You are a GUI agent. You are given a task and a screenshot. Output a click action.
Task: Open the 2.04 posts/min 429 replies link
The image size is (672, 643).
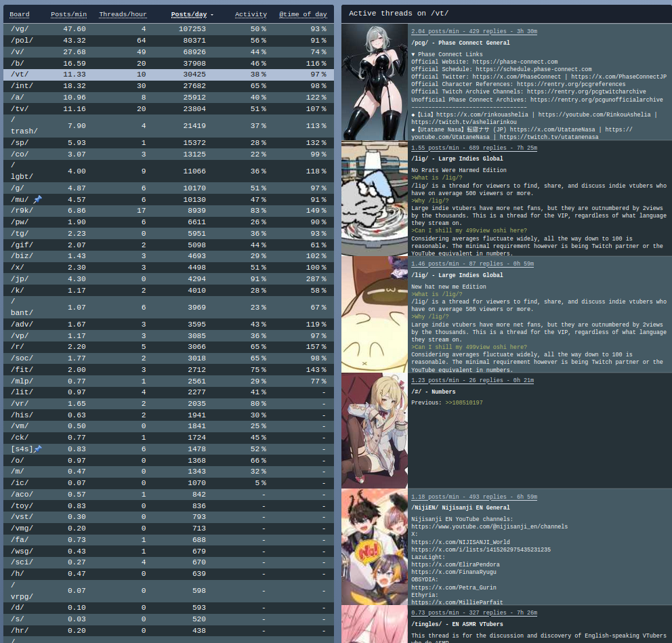pyautogui.click(x=474, y=31)
